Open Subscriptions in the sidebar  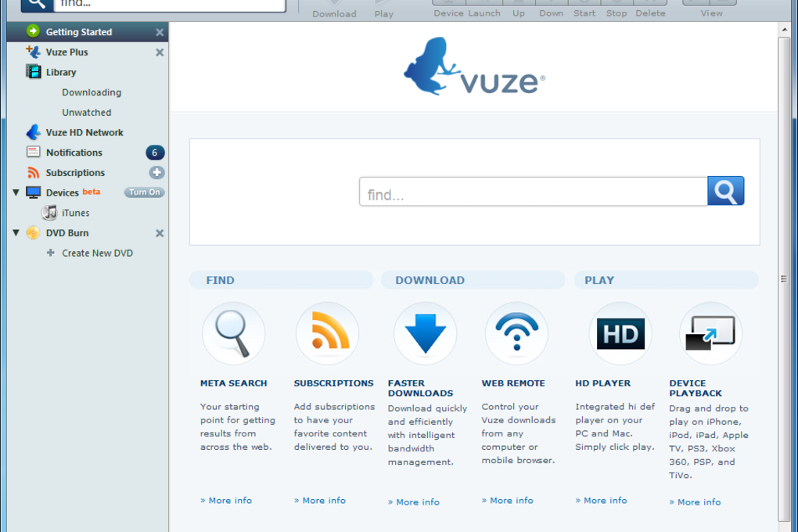(x=75, y=173)
